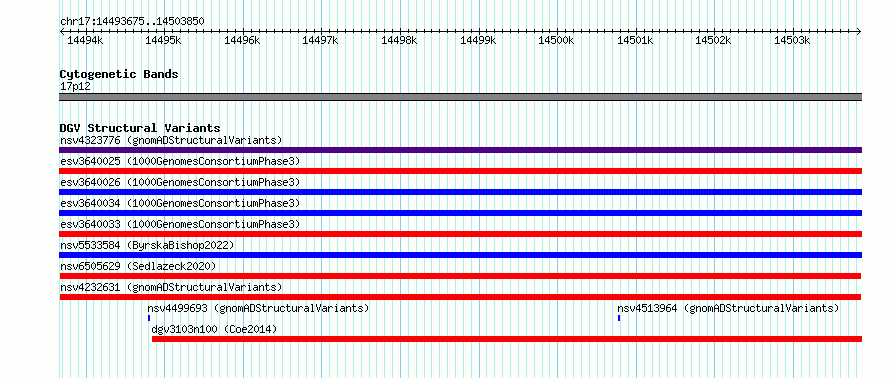890x378 pixels.
Task: Click the nsv4513964 gnomAD variant label
Action: (728, 308)
